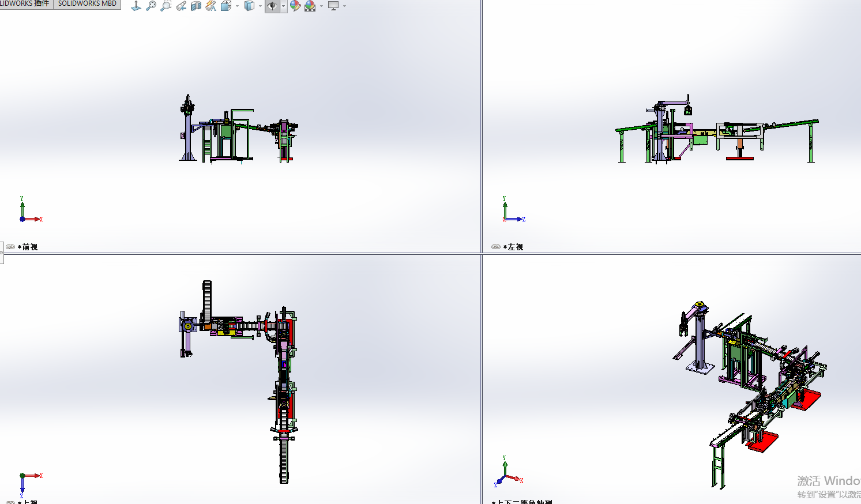861x504 pixels.
Task: Click the View Orientation cube icon
Action: tap(226, 6)
